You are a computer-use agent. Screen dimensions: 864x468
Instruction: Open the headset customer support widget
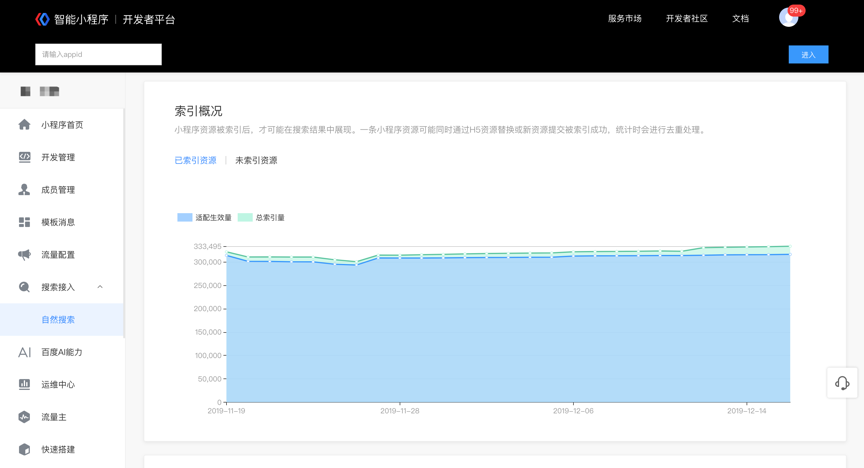(842, 383)
